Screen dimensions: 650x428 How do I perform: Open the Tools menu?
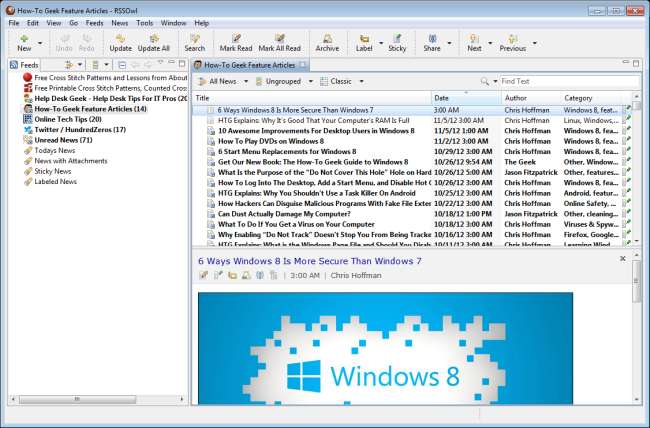coord(145,22)
